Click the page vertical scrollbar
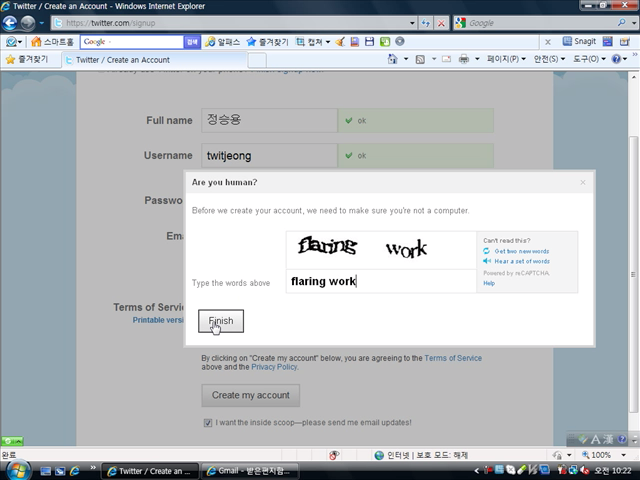The height and width of the screenshot is (480, 640). coord(633,274)
